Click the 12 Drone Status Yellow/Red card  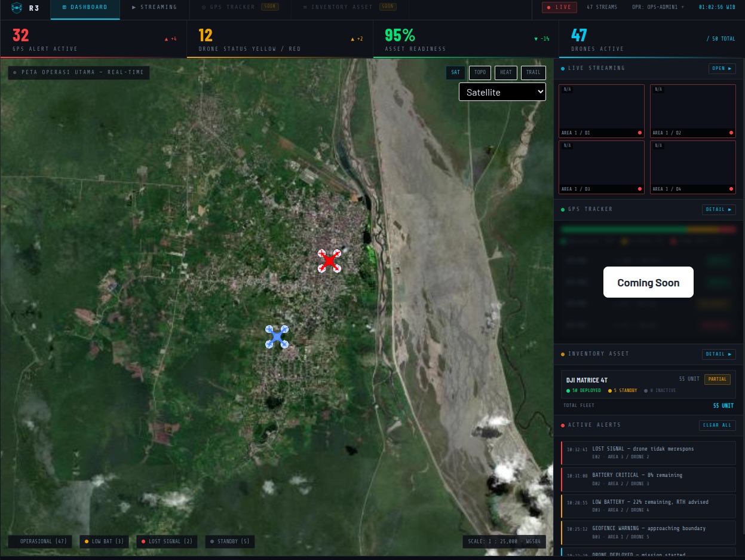280,39
